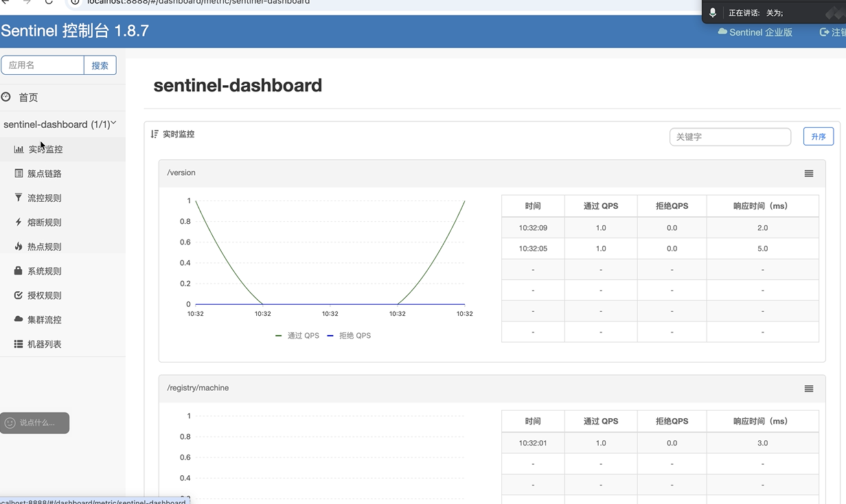The image size is (846, 504).
Task: Focus the 关键字 filter field
Action: click(x=730, y=137)
